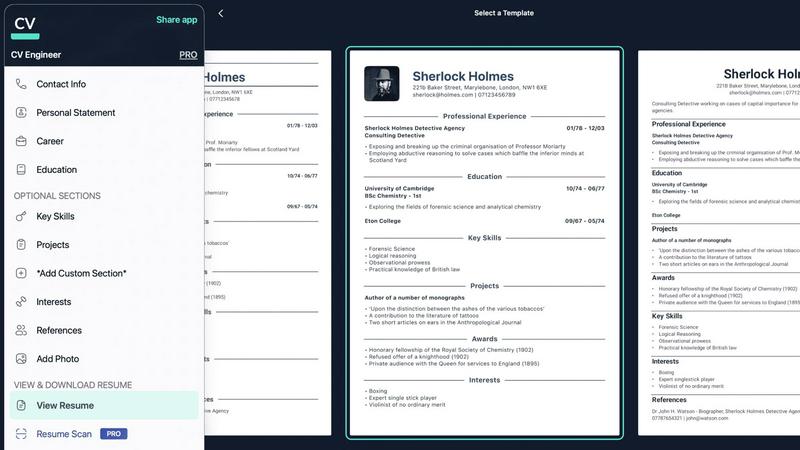Select the centered photo resume template

point(484,243)
